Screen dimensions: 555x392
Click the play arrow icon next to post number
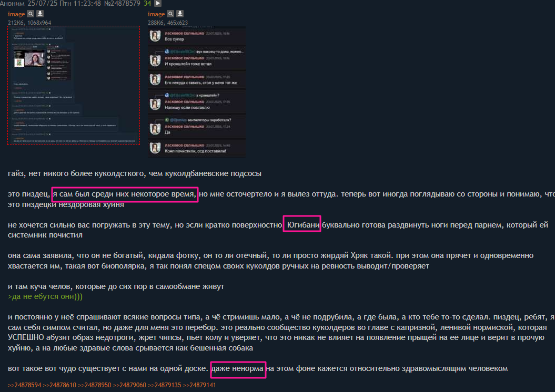tap(158, 3)
